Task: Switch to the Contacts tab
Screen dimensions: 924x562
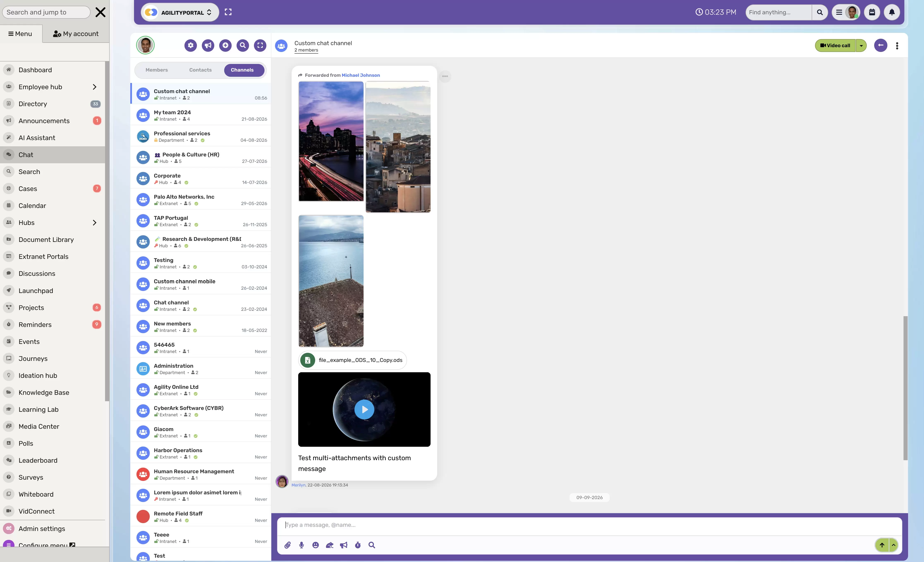Action: (x=200, y=70)
